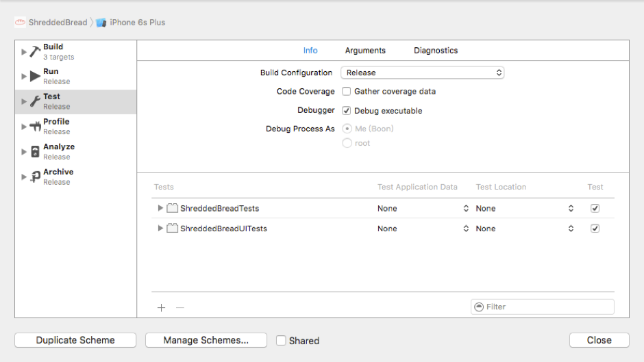The width and height of the screenshot is (644, 362).
Task: Select the Run row label
Action: pos(51,71)
